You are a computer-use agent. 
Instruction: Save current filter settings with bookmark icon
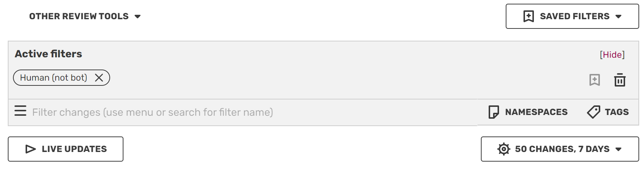[594, 80]
